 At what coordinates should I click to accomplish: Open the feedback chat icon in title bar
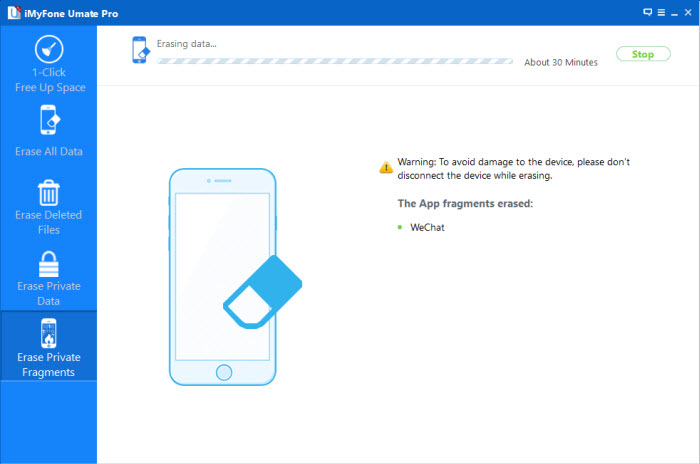pyautogui.click(x=647, y=13)
